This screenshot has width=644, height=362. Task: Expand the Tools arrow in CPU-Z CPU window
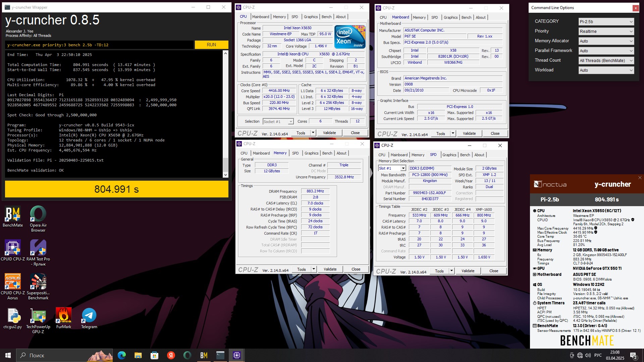(313, 133)
